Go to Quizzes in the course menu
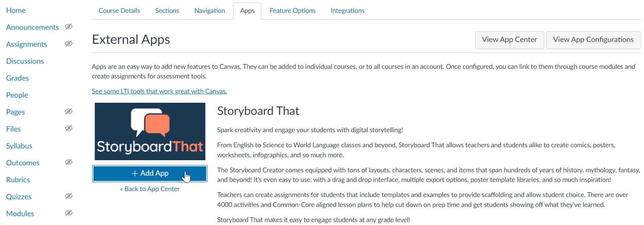This screenshot has width=644, height=225. pyautogui.click(x=19, y=197)
